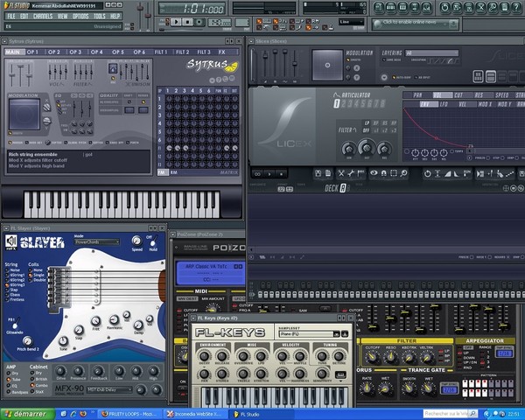Click the Slicex eye view icon
Image resolution: width=525 pixels, height=420 pixels.
point(374,173)
